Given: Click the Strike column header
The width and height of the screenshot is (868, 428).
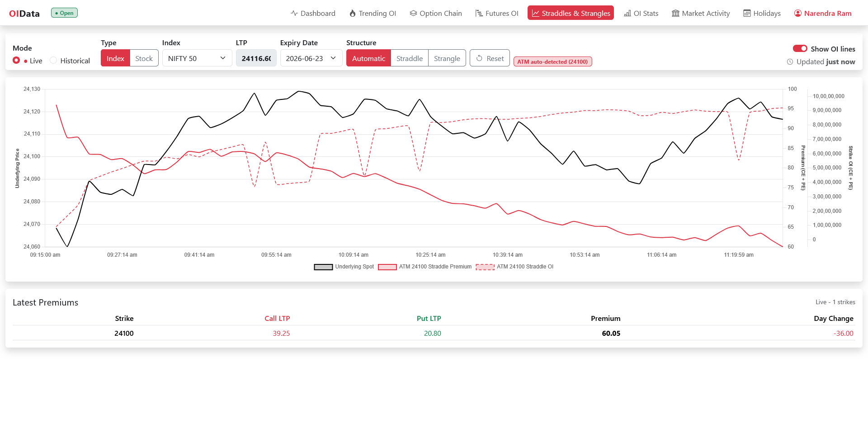Looking at the screenshot, I should click(124, 319).
